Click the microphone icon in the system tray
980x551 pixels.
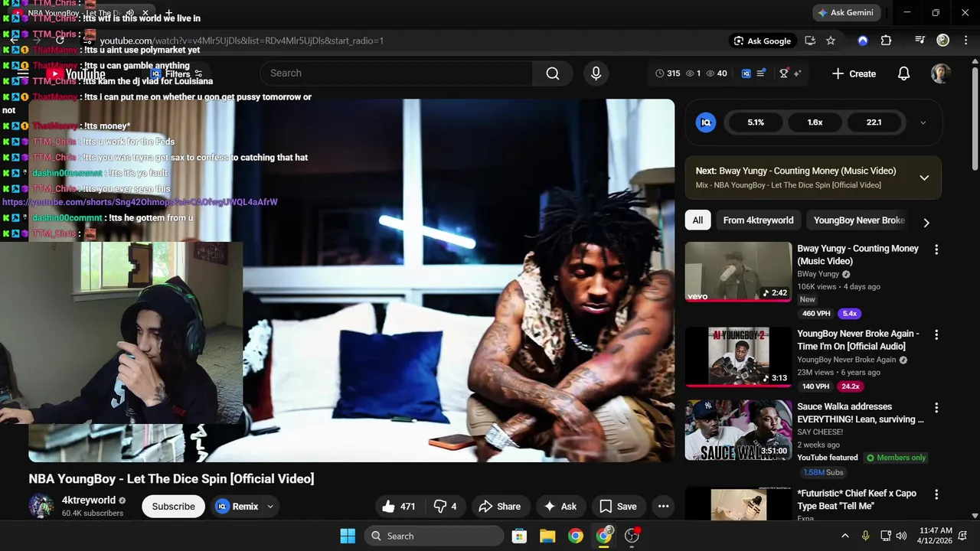pos(865,536)
